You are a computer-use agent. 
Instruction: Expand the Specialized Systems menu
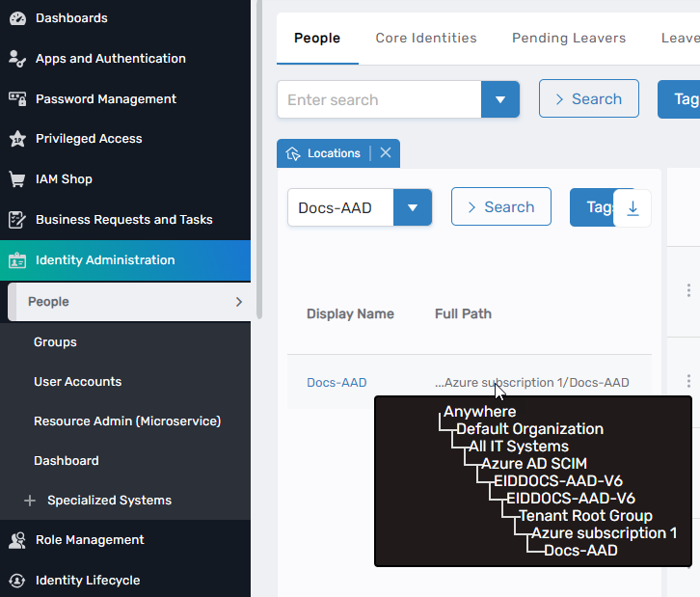coord(29,501)
